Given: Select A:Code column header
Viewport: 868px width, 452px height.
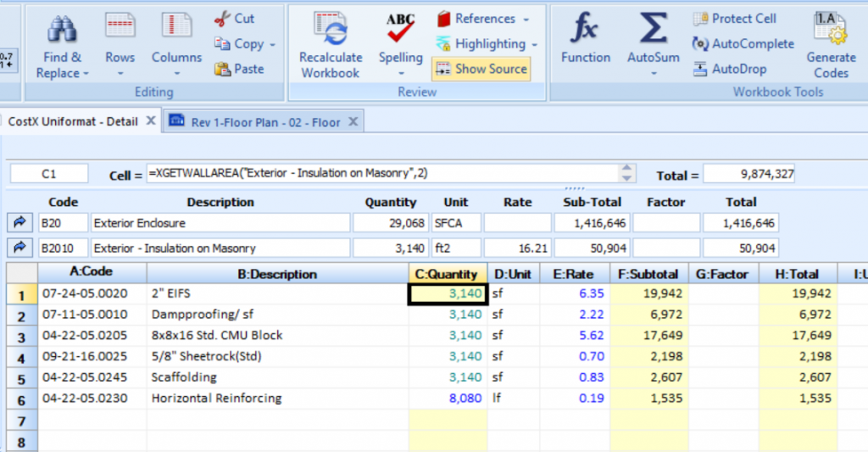Looking at the screenshot, I should (x=92, y=273).
